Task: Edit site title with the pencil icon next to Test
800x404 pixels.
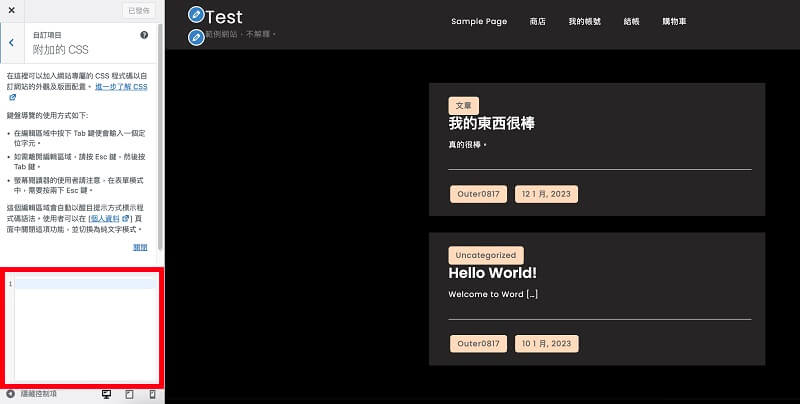Action: [196, 15]
